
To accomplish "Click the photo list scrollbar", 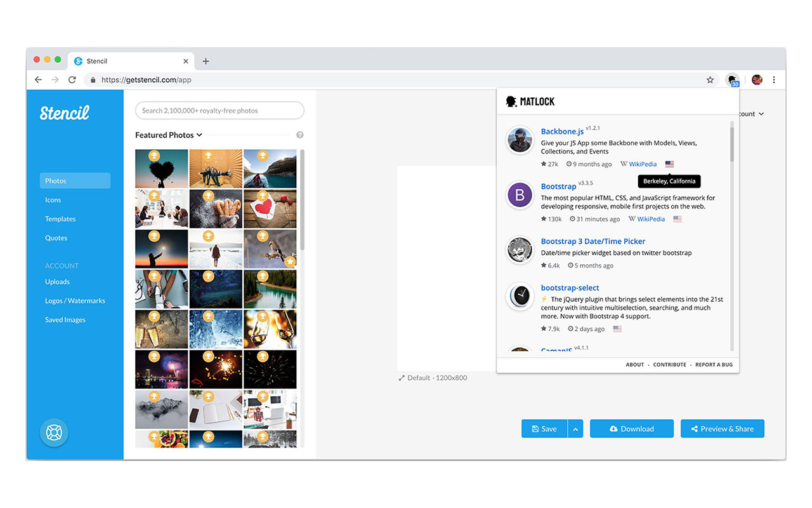I will (x=302, y=200).
